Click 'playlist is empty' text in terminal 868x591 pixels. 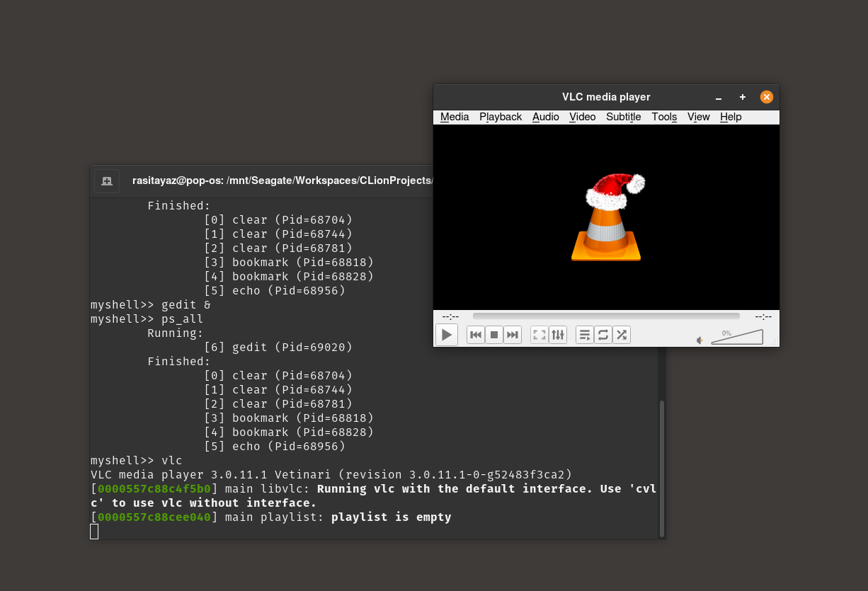pos(392,517)
